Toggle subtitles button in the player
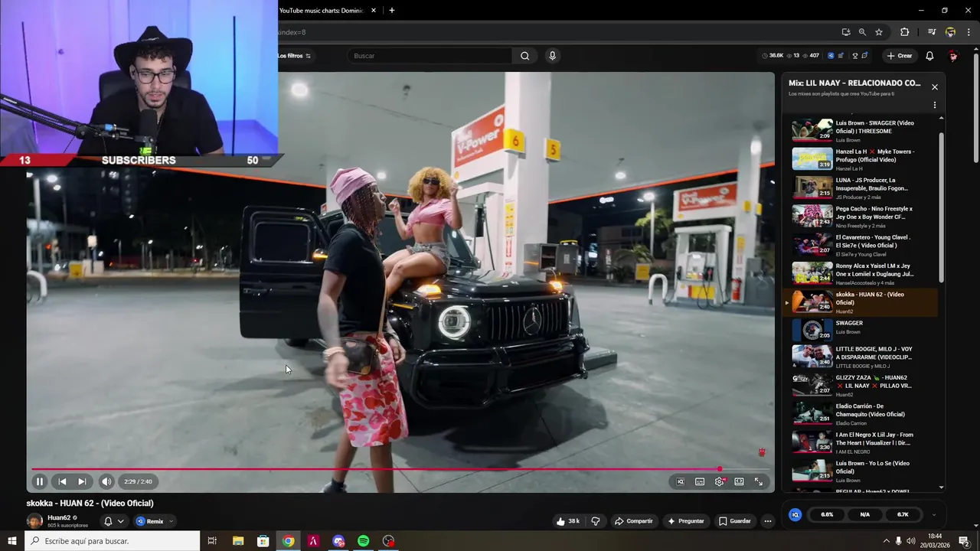The width and height of the screenshot is (980, 551). coord(700,481)
